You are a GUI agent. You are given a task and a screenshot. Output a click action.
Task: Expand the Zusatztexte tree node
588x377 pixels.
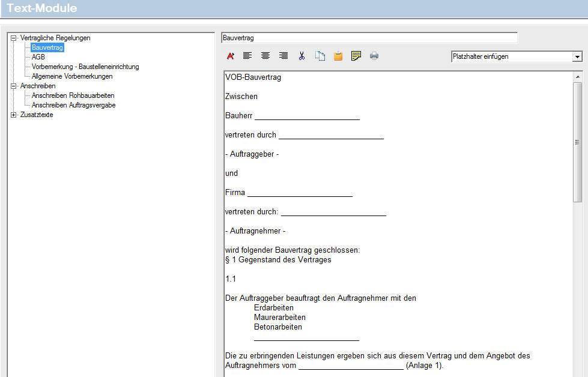click(13, 114)
